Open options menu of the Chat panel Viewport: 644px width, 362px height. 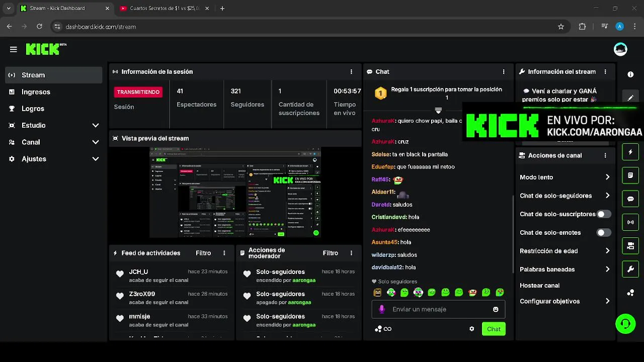[503, 72]
